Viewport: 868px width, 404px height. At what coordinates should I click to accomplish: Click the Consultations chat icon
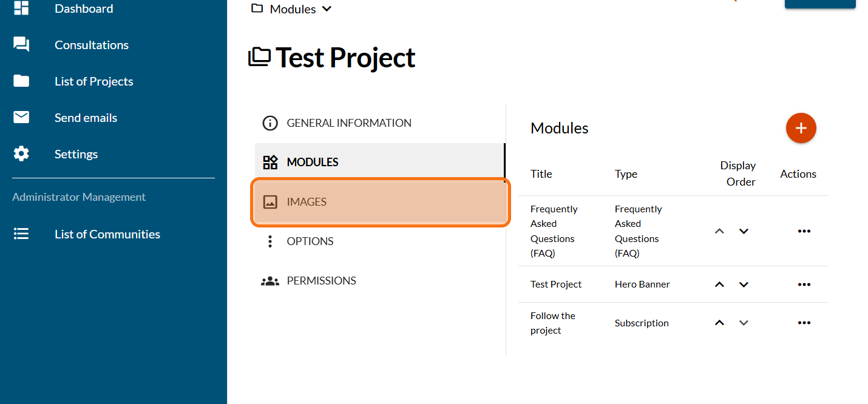(21, 45)
